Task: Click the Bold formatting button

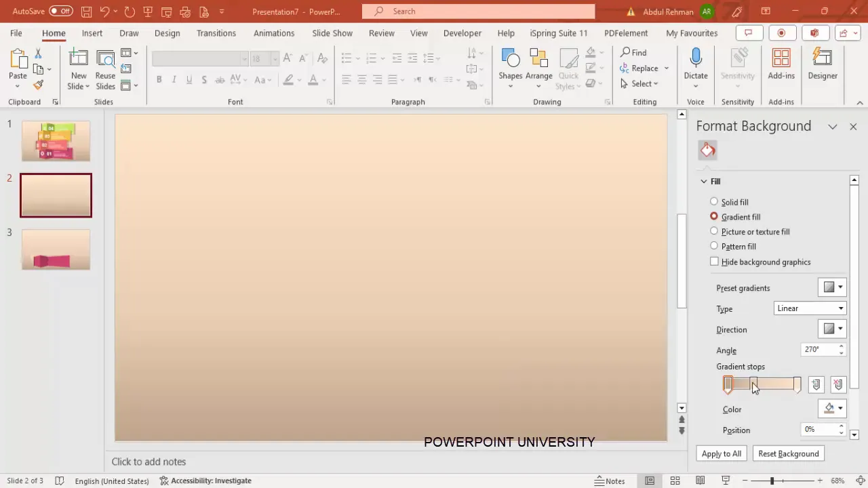Action: point(159,80)
